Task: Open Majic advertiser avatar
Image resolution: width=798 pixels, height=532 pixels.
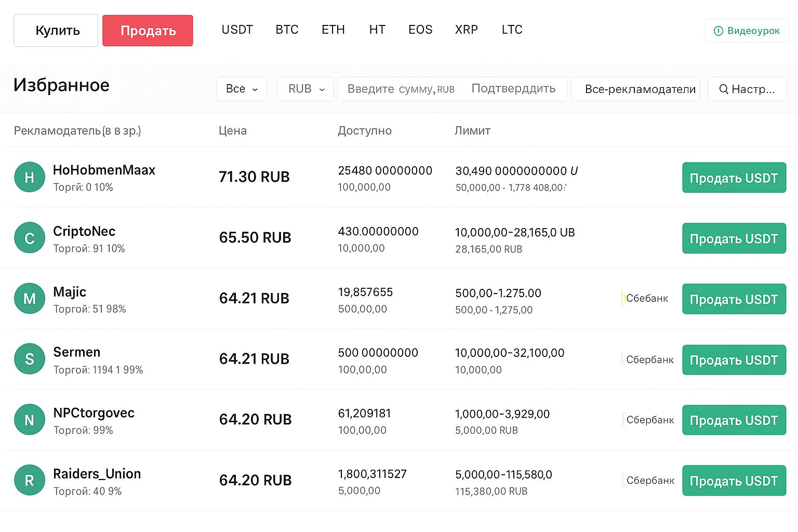Action: click(30, 298)
